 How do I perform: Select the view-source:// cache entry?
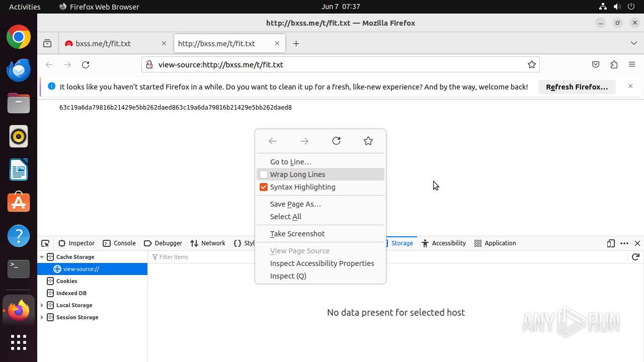point(93,269)
